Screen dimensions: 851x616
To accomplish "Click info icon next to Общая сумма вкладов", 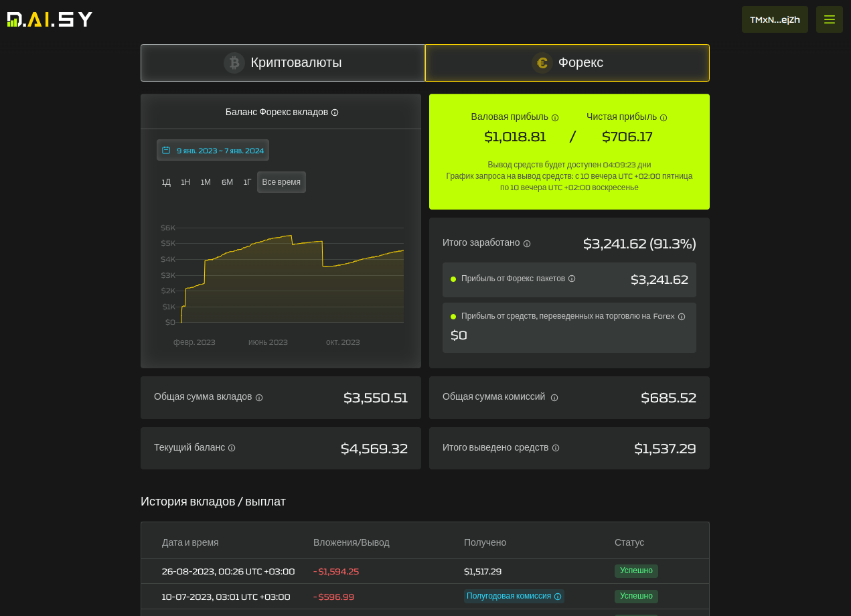I will [259, 398].
